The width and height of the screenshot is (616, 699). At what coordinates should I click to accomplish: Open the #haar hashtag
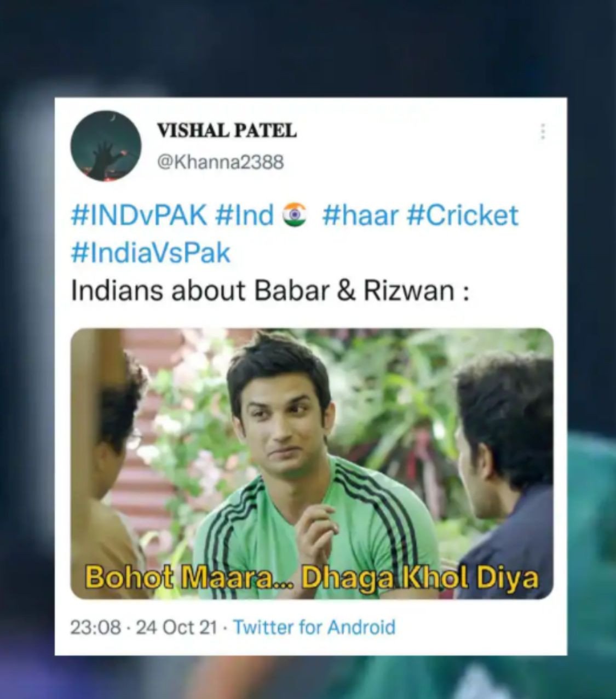click(x=360, y=215)
